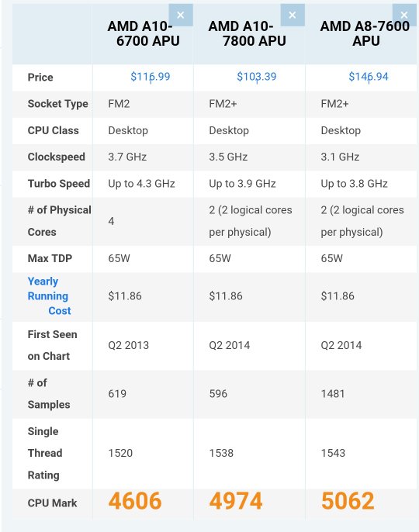The width and height of the screenshot is (419, 532).
Task: Click the Clockspeed row label
Action: 57,157
